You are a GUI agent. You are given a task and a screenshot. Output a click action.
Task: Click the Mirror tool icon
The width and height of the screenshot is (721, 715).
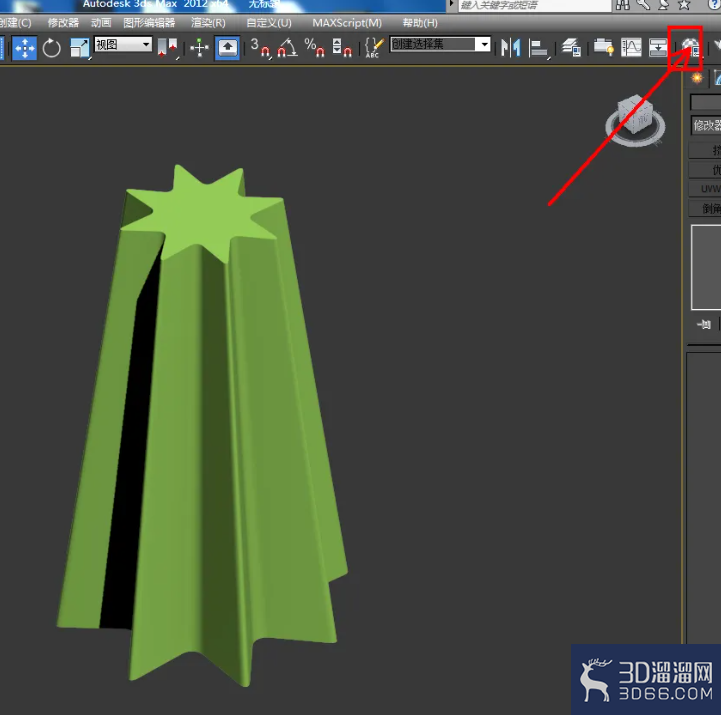tap(510, 47)
